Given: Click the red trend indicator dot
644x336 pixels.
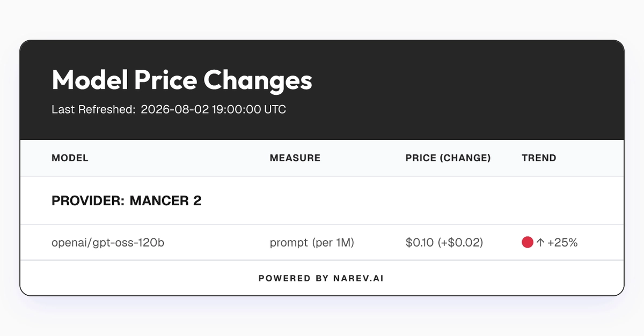Looking at the screenshot, I should (x=527, y=242).
